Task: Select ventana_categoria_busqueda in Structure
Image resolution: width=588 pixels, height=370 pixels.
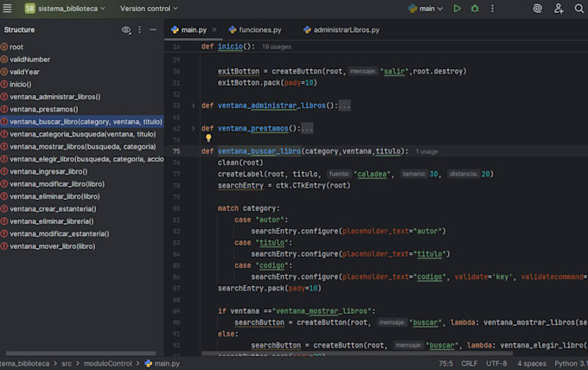Action: [82, 134]
